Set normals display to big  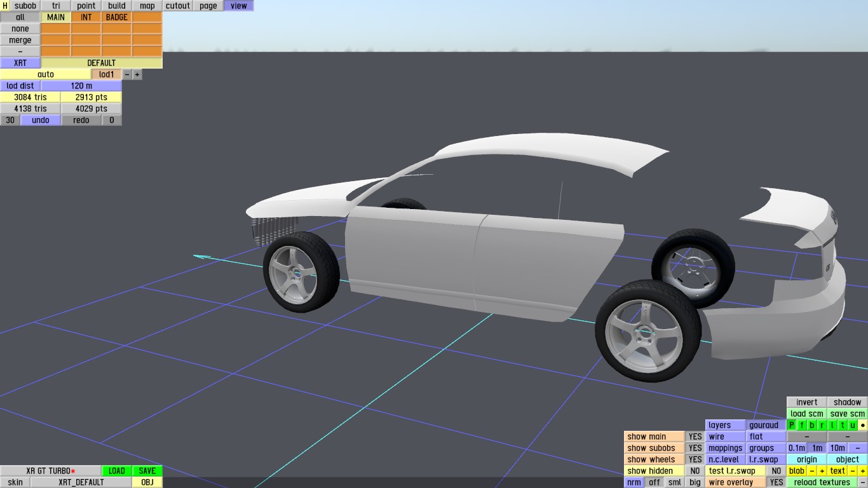tap(695, 482)
